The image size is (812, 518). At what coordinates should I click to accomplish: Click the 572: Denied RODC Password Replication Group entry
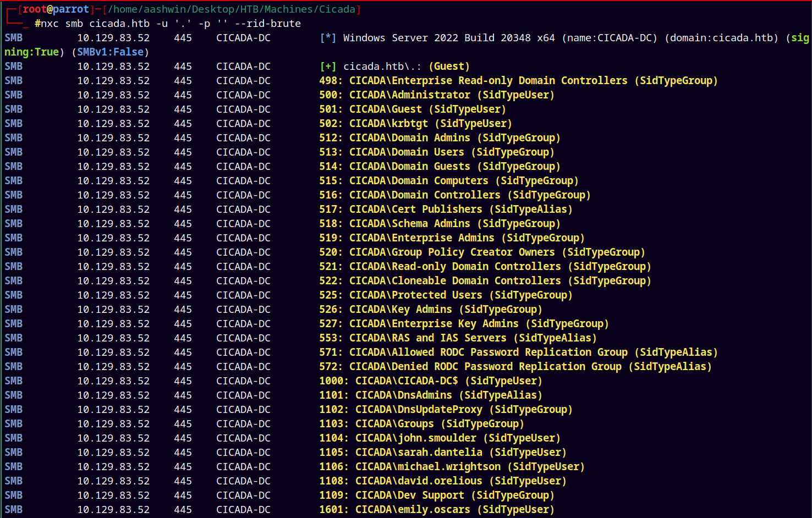click(x=515, y=367)
